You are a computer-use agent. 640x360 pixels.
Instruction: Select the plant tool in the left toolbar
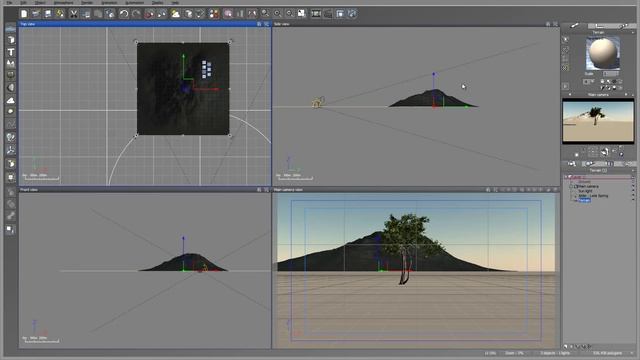[11, 137]
